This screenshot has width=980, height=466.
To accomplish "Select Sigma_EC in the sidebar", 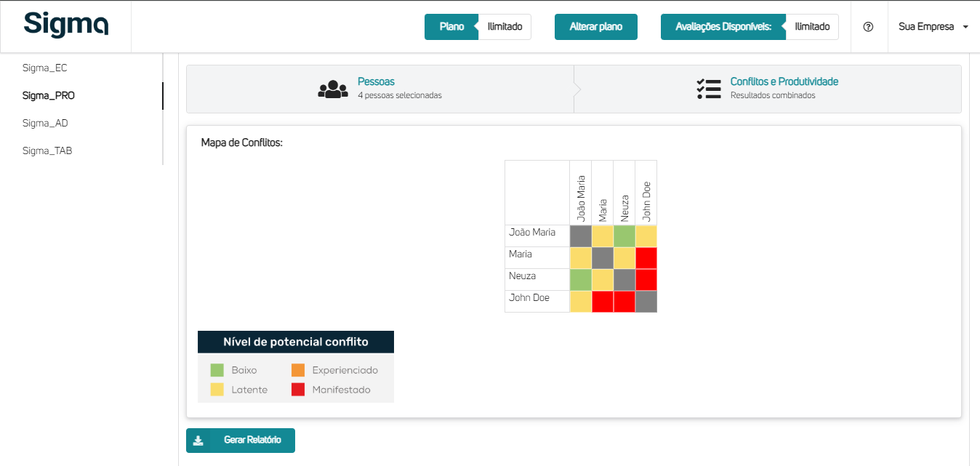I will click(x=45, y=68).
